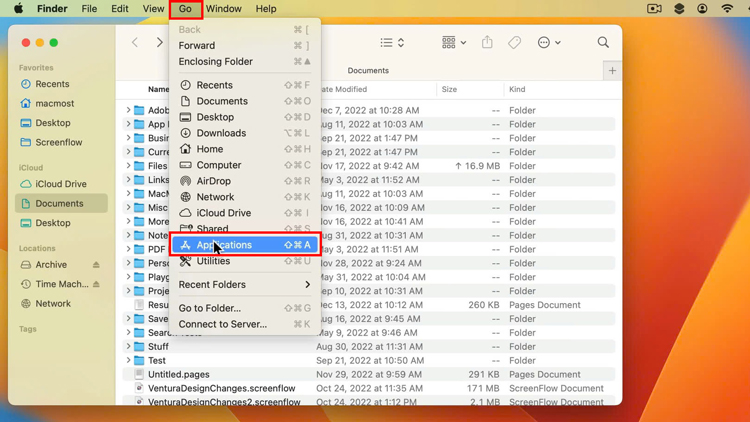Open the View menu
This screenshot has height=422, width=750.
[153, 9]
